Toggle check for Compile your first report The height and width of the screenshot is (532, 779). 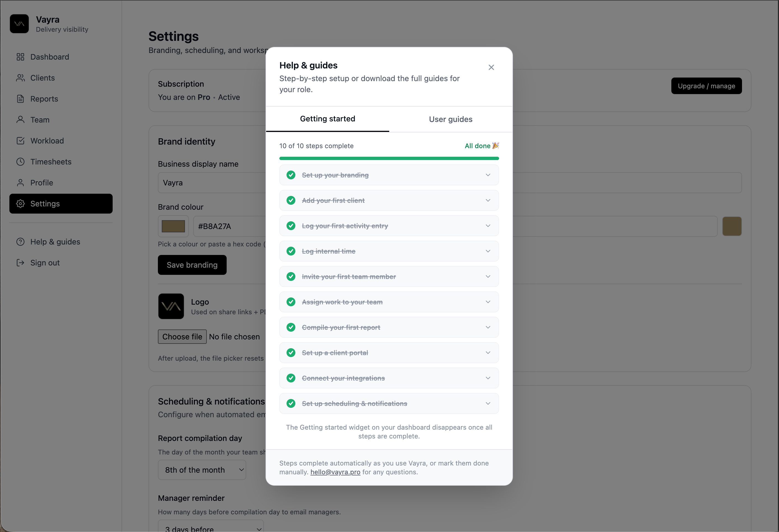(x=291, y=327)
